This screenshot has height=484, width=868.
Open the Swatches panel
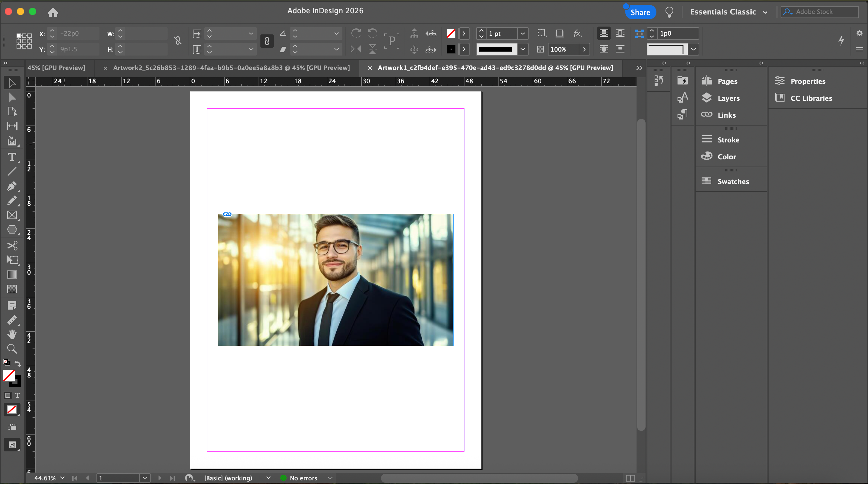click(733, 181)
